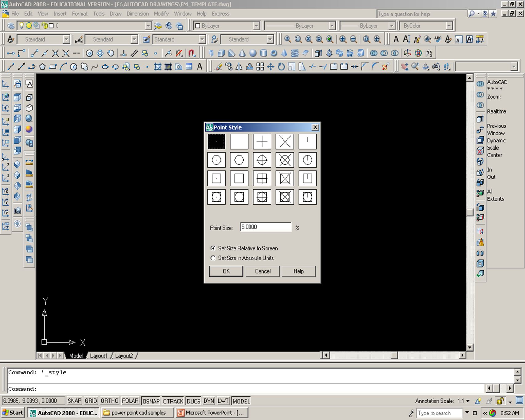This screenshot has width=525, height=420.
Task: Select the X-shaped point style thumbnail
Action: 285,142
